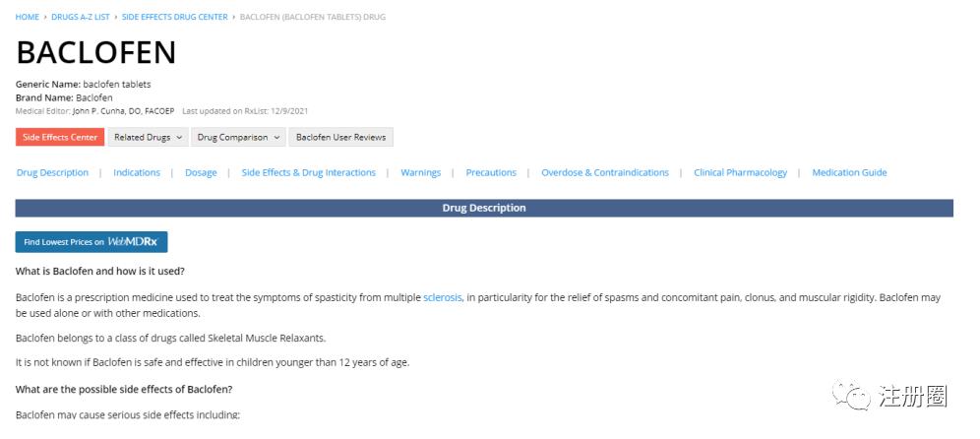Open the Precautions tab
The height and width of the screenshot is (439, 980).
coord(491,173)
